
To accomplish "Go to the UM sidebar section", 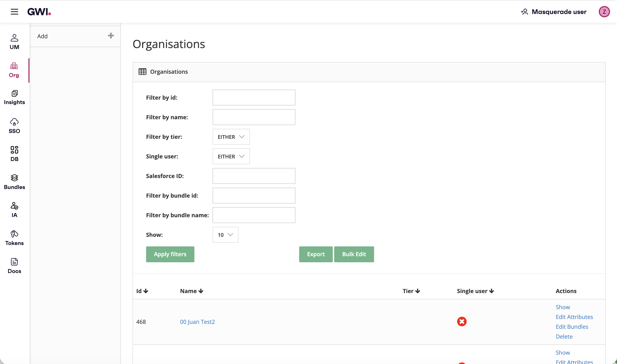I will pyautogui.click(x=14, y=42).
